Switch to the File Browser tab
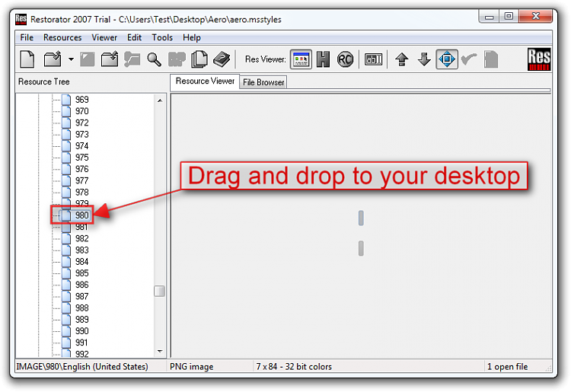This screenshot has height=392, width=571. tap(263, 82)
